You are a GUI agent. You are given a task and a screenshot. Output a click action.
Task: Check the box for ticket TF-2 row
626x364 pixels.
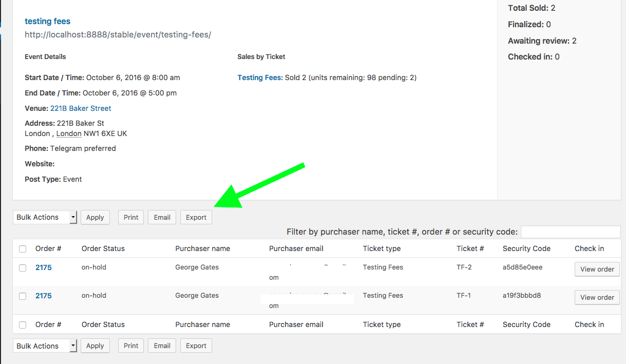pos(23,268)
